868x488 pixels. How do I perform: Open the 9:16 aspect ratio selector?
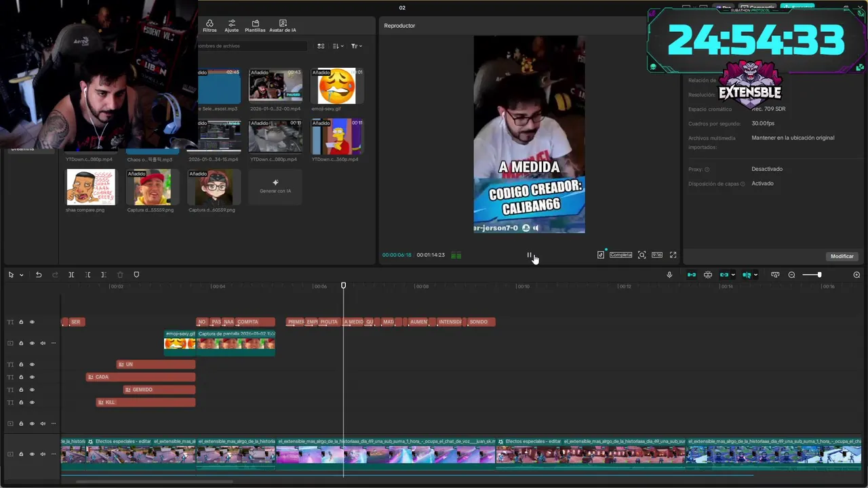(x=656, y=255)
